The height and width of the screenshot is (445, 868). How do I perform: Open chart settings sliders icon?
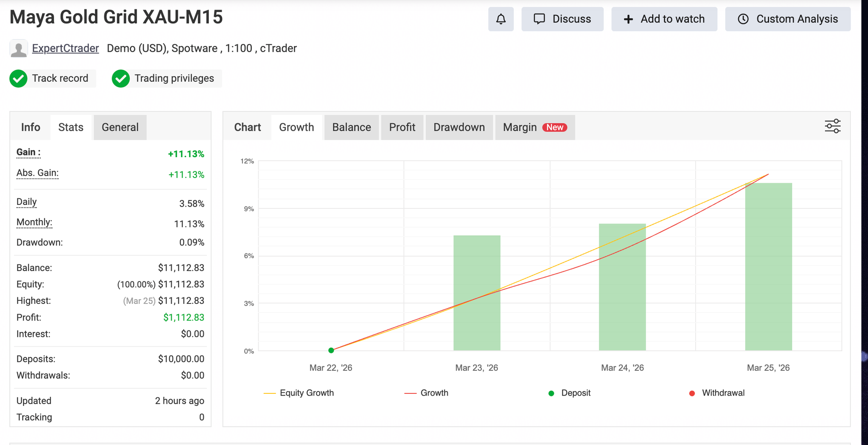(x=832, y=126)
